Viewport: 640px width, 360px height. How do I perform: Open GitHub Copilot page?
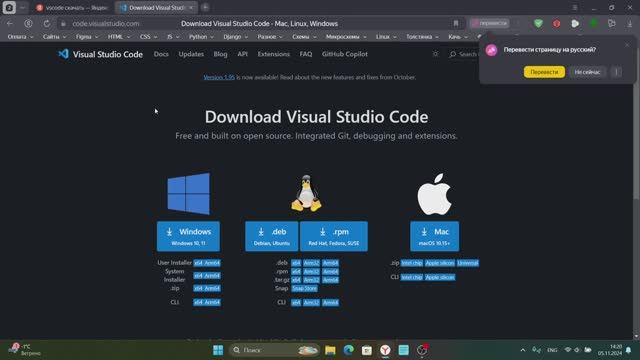[344, 54]
